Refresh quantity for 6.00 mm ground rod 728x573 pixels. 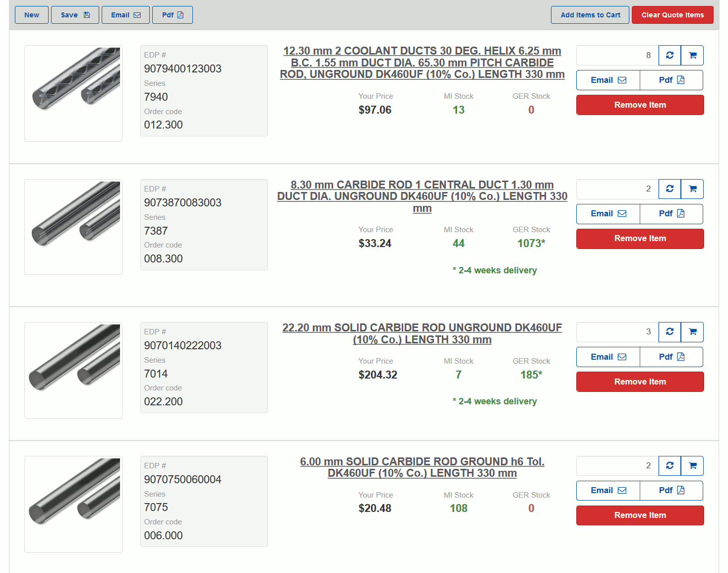(669, 466)
